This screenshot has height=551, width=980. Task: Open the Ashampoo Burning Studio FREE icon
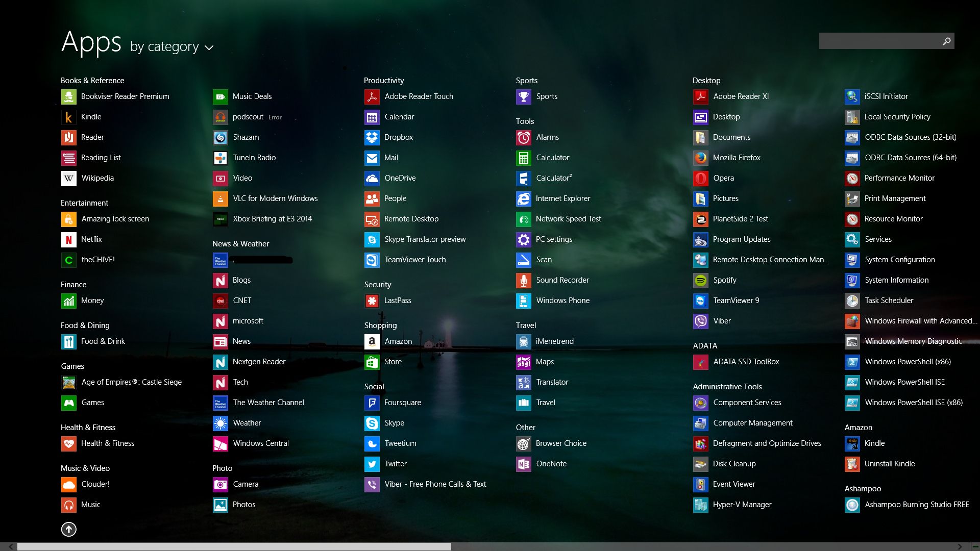852,505
